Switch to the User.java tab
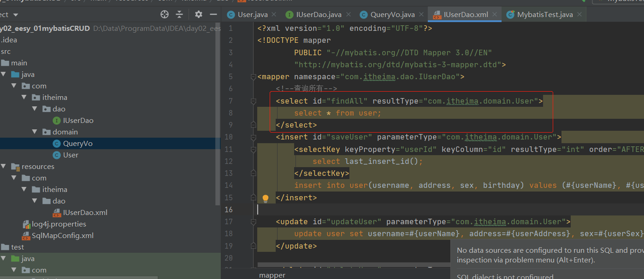 tap(253, 15)
